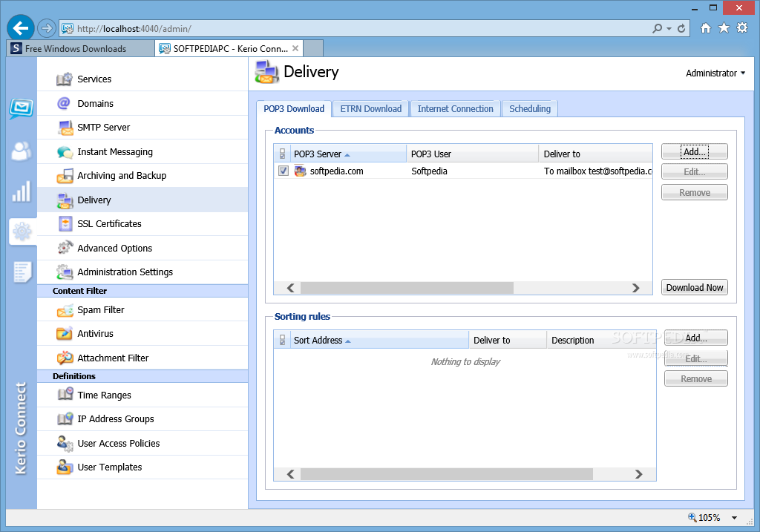The image size is (760, 532).
Task: Click Edit button in Sorting rules section
Action: point(696,358)
